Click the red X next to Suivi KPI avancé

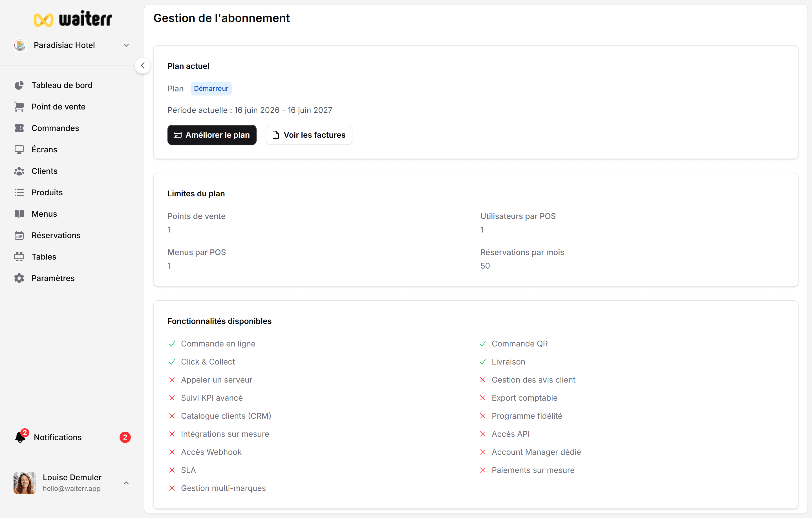coord(172,398)
